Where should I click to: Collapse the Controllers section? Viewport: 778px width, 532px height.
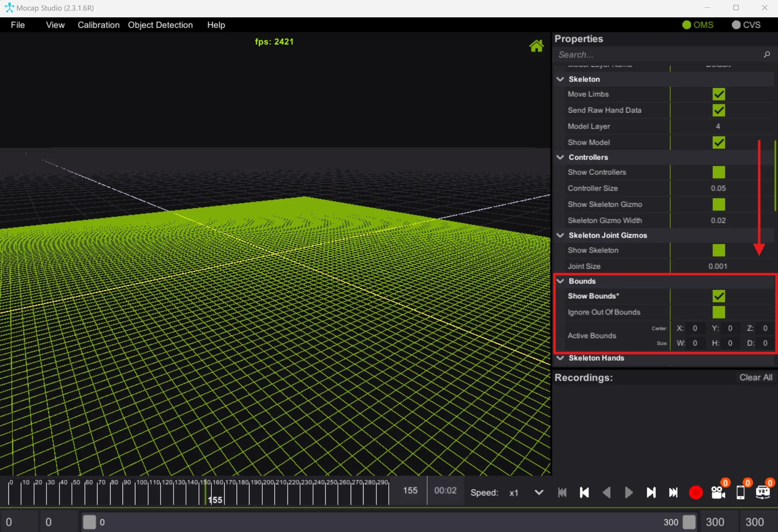[x=560, y=157]
